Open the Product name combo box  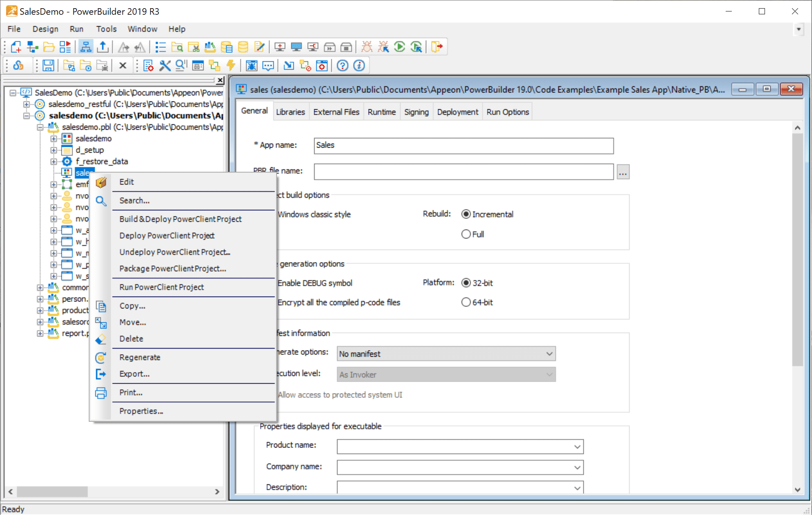click(460, 446)
